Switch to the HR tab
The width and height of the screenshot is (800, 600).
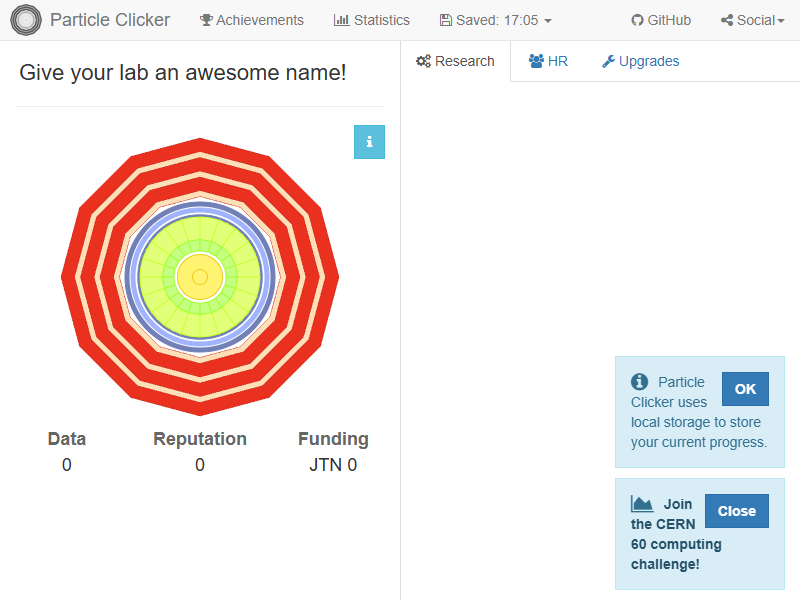548,61
